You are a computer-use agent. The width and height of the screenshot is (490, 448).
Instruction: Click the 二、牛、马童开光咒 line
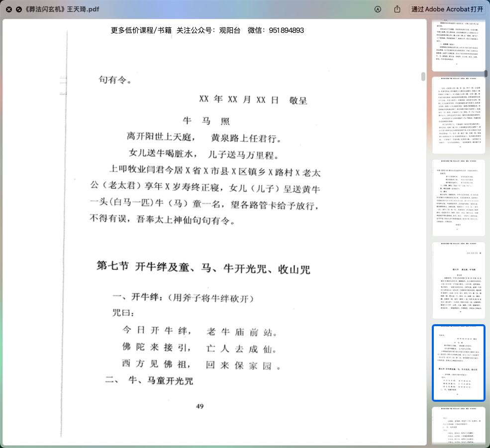pyautogui.click(x=149, y=381)
